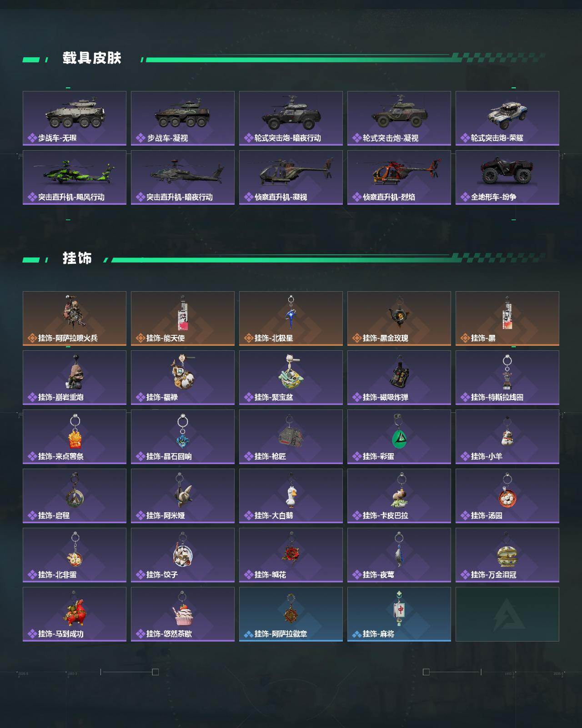Pick the 挂饰-来点薯条 fries charm
The width and height of the screenshot is (582, 728).
click(75, 437)
